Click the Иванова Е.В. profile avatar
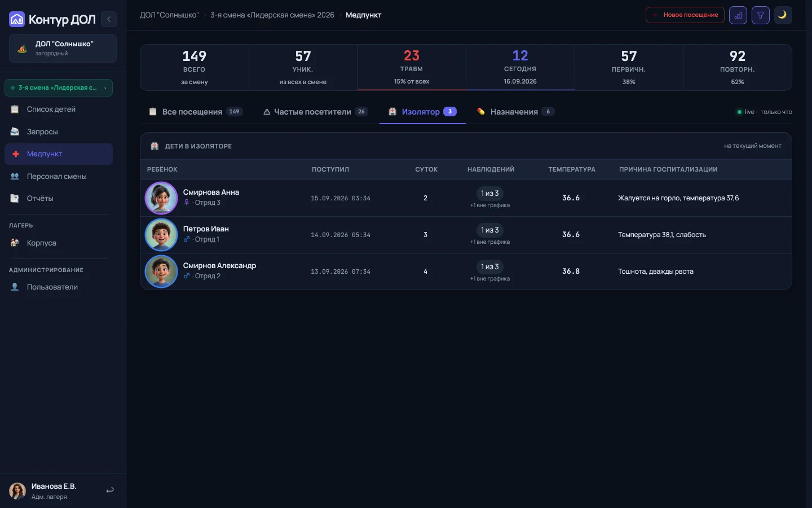Viewport: 812px width, 508px height. [17, 491]
